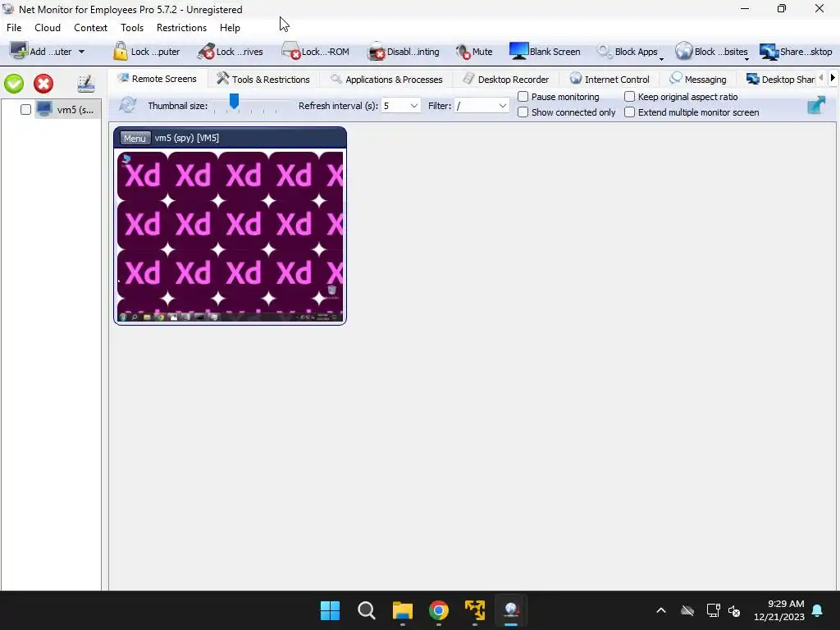This screenshot has height=630, width=840.
Task: Show hidden system tray icons
Action: pos(661,610)
